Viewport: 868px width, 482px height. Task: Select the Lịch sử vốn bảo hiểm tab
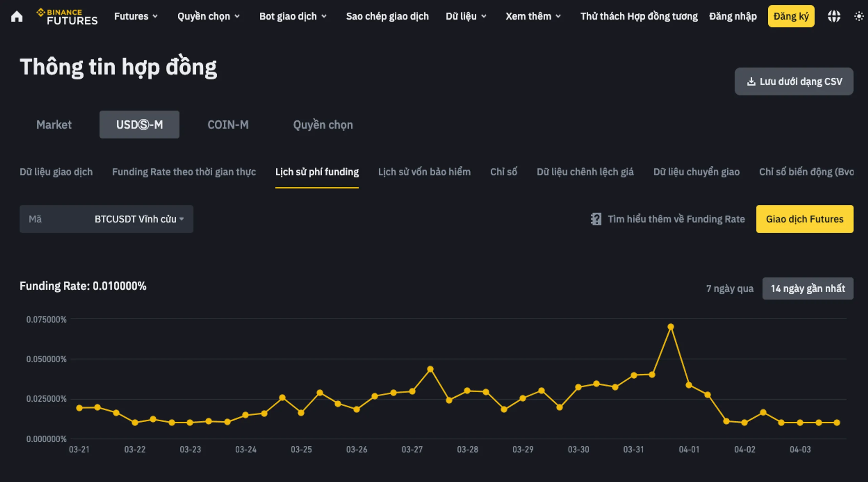[x=424, y=172]
